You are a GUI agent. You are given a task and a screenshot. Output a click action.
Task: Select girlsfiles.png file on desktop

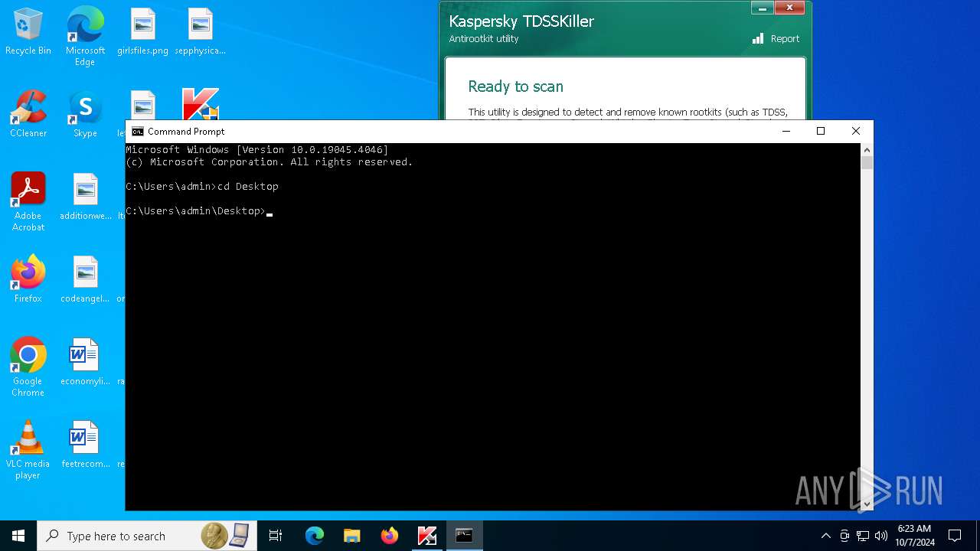point(142,31)
